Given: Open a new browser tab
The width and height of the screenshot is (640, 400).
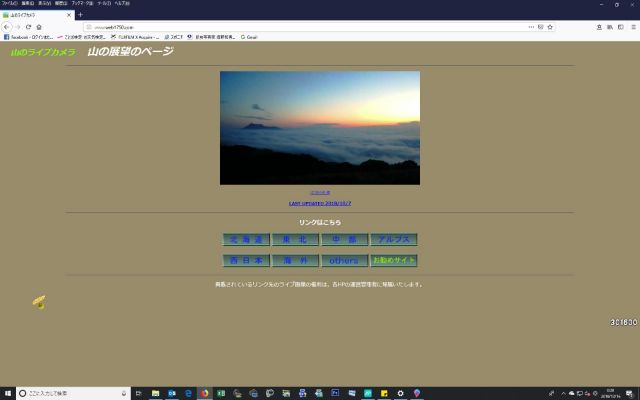Looking at the screenshot, I should pyautogui.click(x=80, y=15).
